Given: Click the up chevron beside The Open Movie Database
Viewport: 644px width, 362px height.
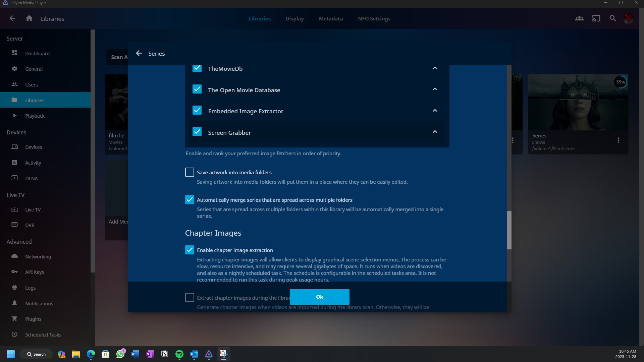Looking at the screenshot, I should click(x=435, y=89).
